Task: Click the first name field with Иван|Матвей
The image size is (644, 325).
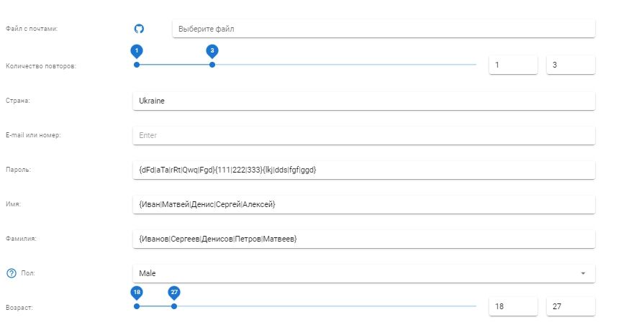Action: click(x=363, y=204)
